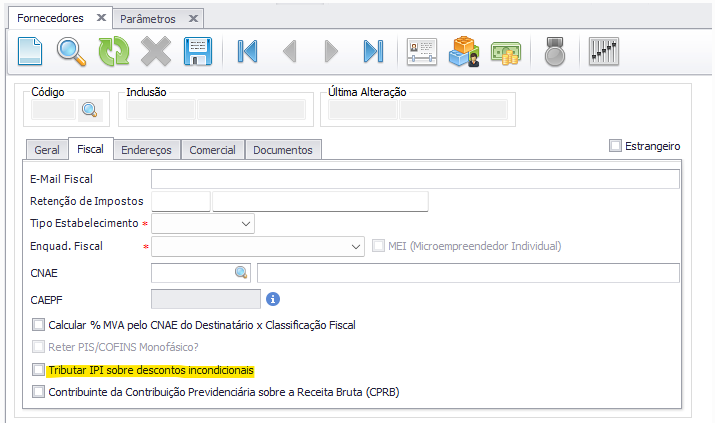Open the CNAE lookup magnifier
Image resolution: width=715 pixels, height=423 pixels.
pos(241,272)
